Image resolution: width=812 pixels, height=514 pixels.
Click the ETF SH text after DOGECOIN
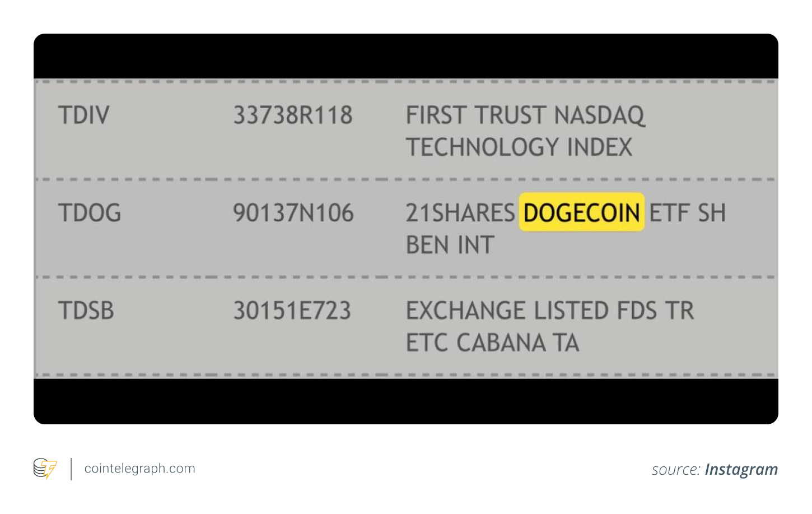click(x=687, y=213)
